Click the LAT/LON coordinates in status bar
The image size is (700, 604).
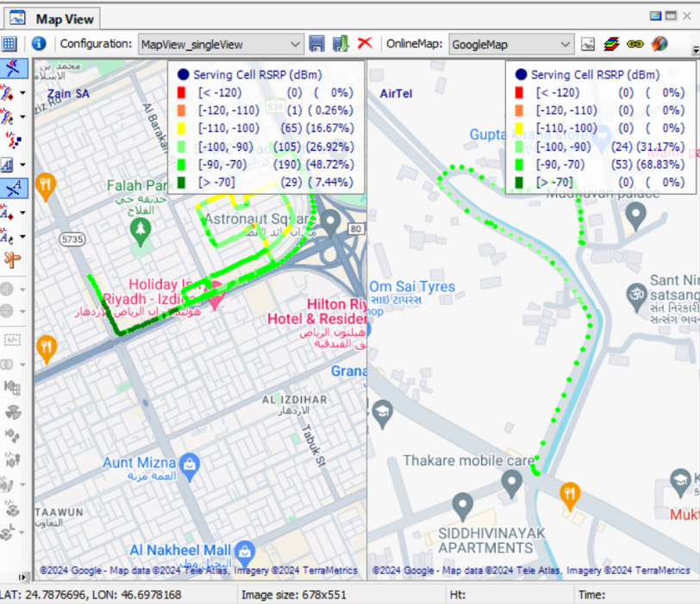coord(91,595)
